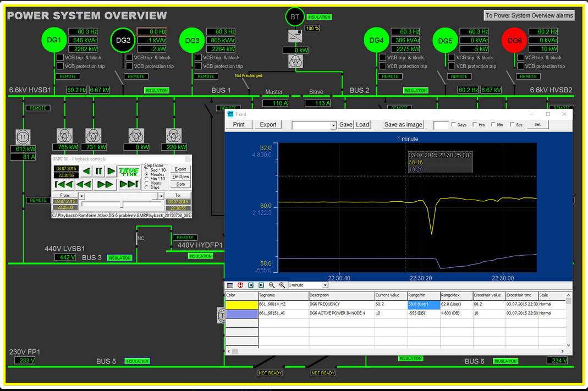The height and width of the screenshot is (391, 588).
Task: Check DG1 VCB protection trip checkbox
Action: (x=61, y=66)
